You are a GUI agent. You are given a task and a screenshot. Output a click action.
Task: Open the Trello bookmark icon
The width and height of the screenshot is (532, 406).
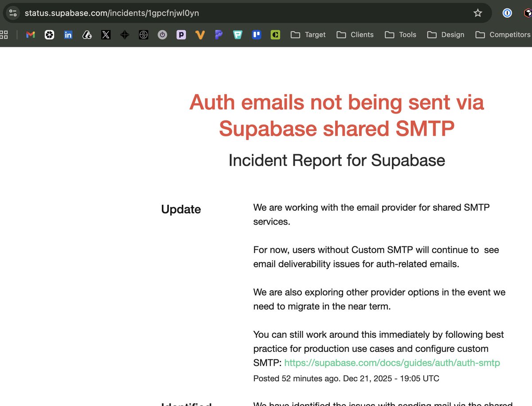pos(256,35)
